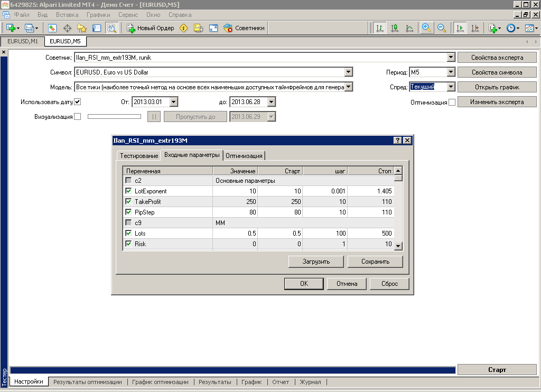Viewport: 541px width, 392px height.
Task: Enable the Визуализация checkbox
Action: [x=78, y=117]
